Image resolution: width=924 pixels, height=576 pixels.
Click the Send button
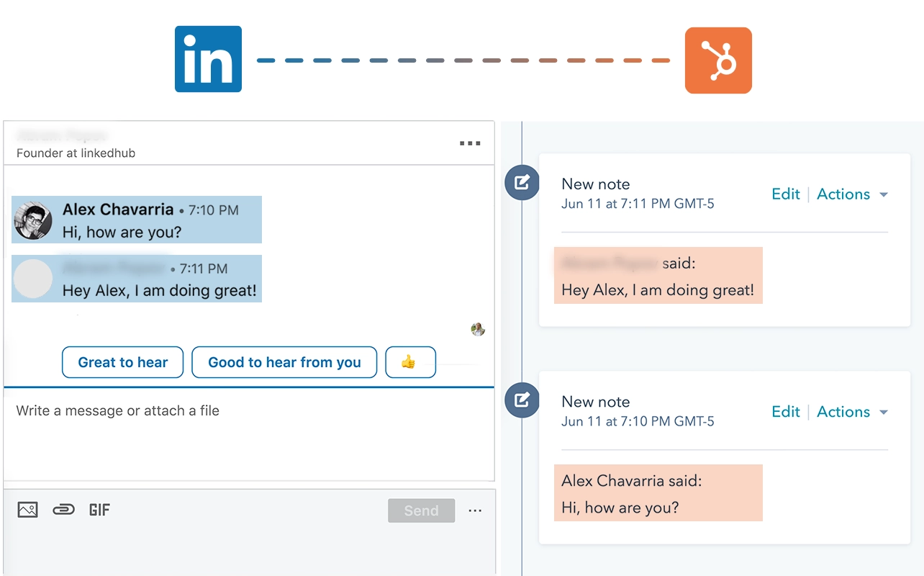tap(421, 510)
